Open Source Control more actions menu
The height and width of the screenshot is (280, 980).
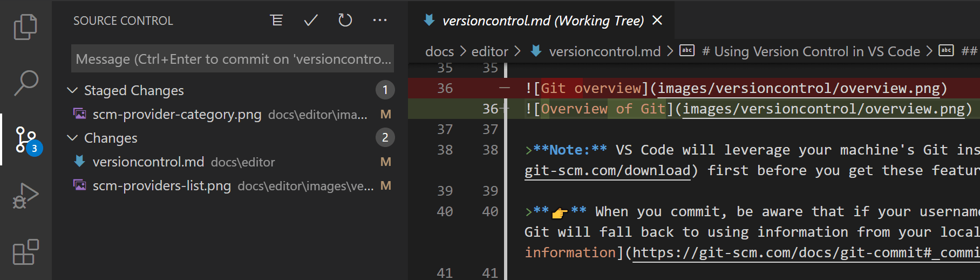[380, 21]
